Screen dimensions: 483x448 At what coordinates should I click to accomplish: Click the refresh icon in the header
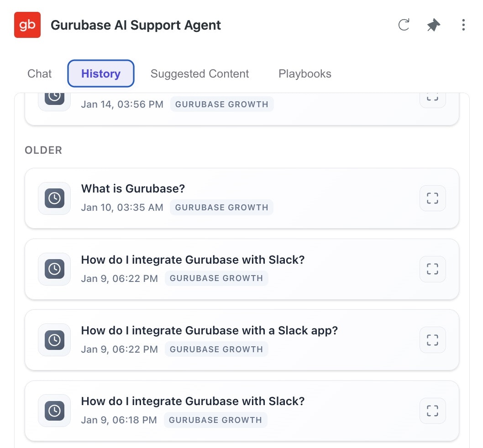(x=404, y=26)
